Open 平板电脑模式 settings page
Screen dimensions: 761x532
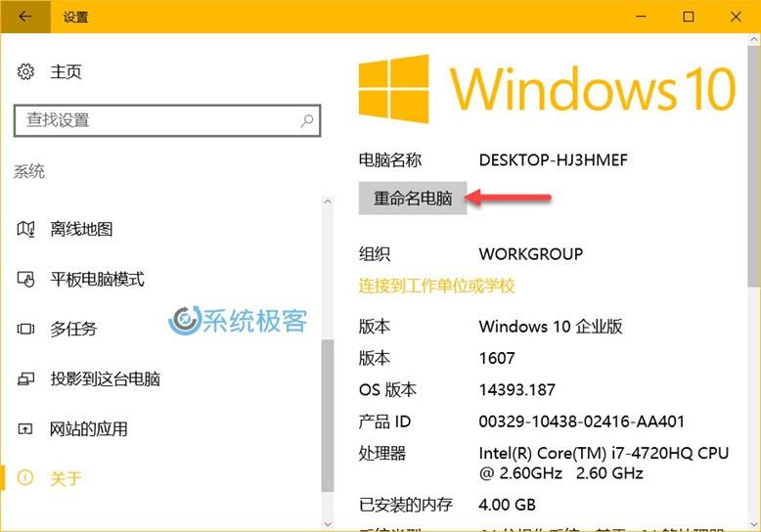[x=97, y=279]
